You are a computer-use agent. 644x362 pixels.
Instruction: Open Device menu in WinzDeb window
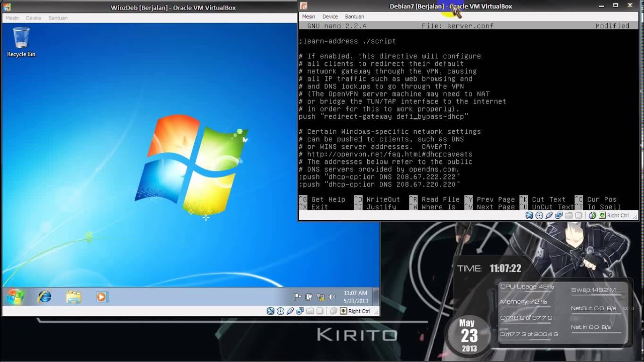point(34,18)
